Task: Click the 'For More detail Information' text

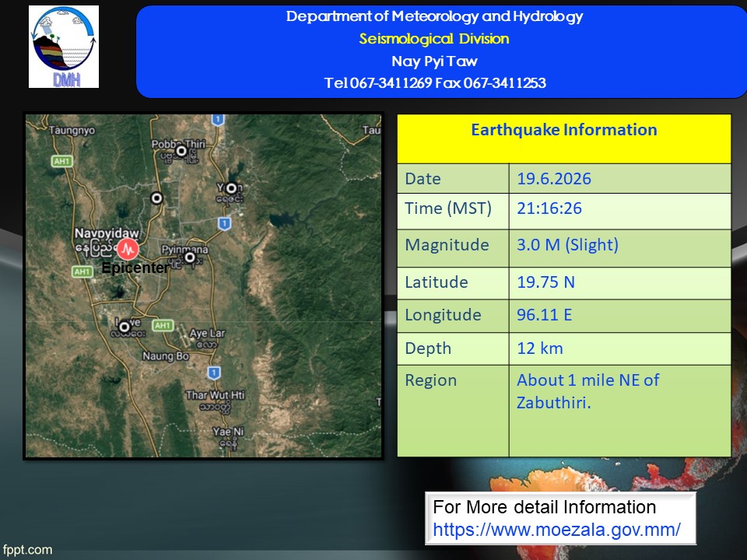Action: point(544,507)
